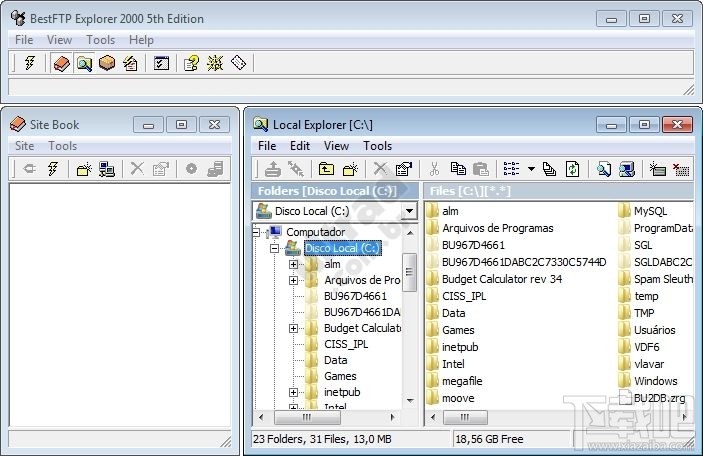The width and height of the screenshot is (703, 456).
Task: Click the delete X icon in Local Explorer
Action: click(x=380, y=169)
